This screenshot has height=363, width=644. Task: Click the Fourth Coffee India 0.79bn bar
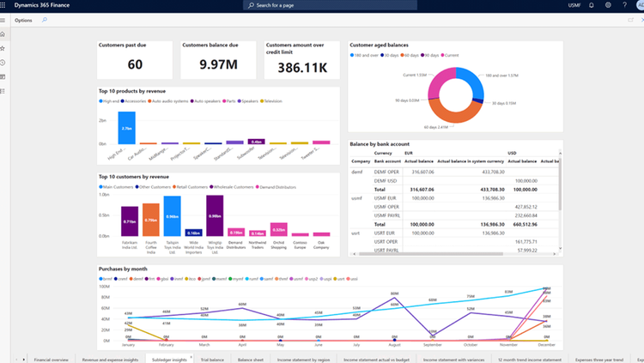tap(151, 220)
